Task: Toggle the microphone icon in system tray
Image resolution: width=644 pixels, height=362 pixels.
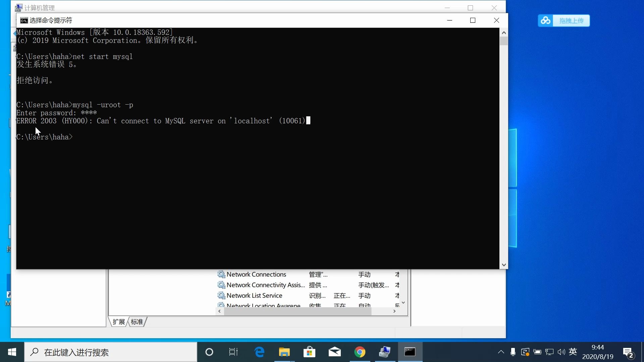Action: click(x=513, y=352)
